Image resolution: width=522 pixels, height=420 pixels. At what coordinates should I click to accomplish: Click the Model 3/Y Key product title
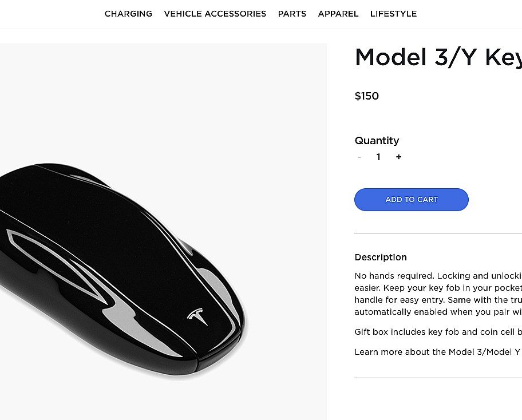(x=438, y=57)
